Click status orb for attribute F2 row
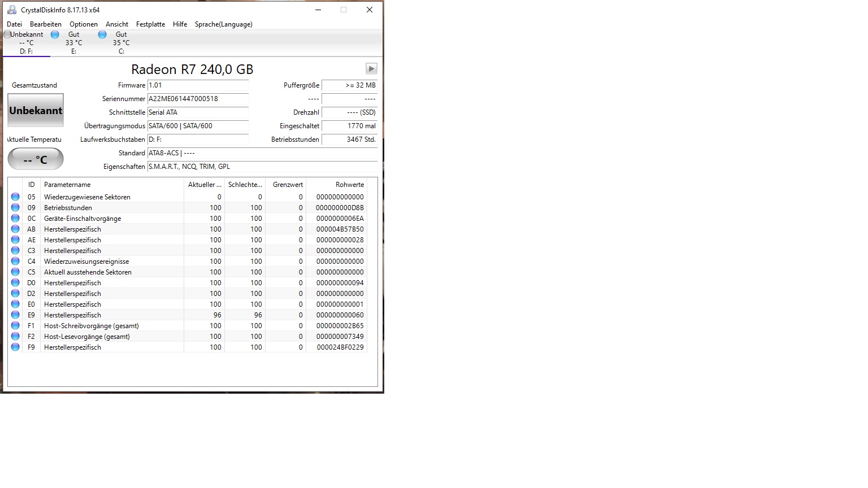The image size is (868, 488). tap(15, 337)
